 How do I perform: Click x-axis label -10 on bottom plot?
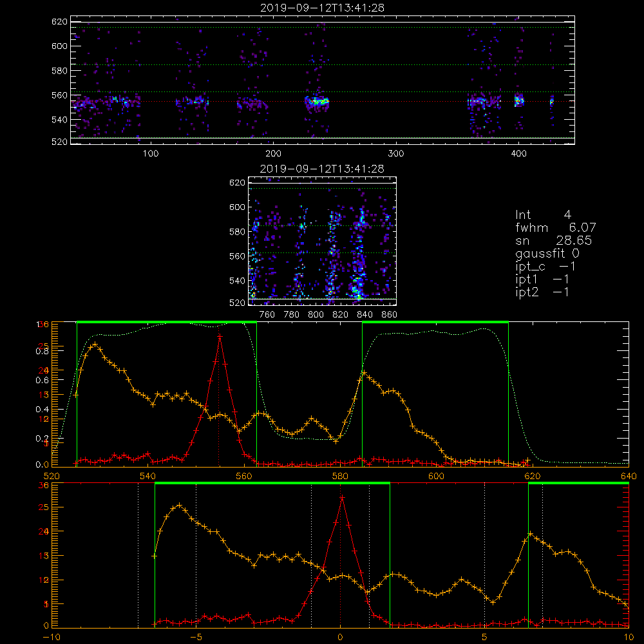click(x=52, y=638)
